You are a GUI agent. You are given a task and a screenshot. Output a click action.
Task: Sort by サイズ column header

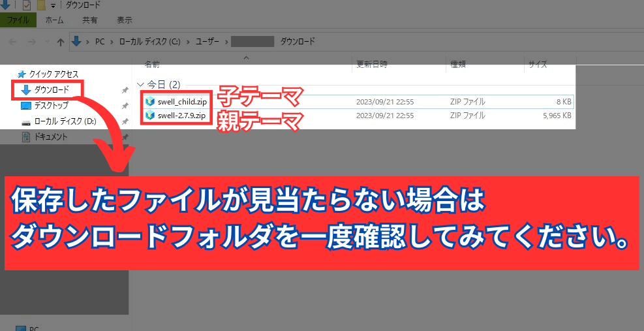pyautogui.click(x=538, y=64)
